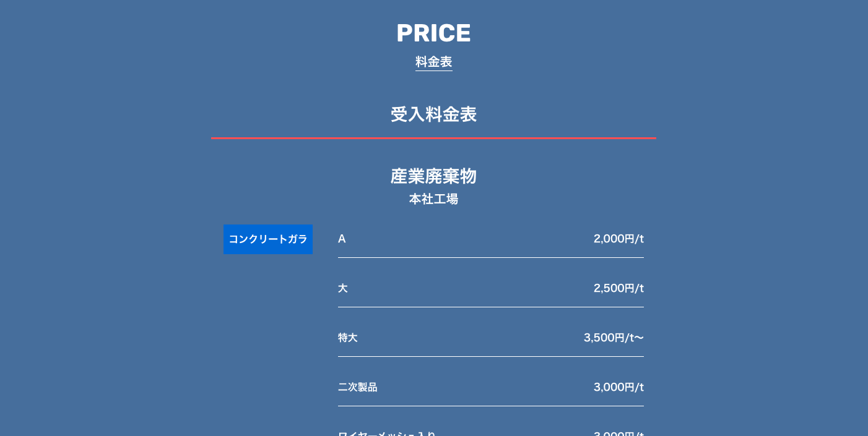Select the 受入料金表 section title

(433, 114)
